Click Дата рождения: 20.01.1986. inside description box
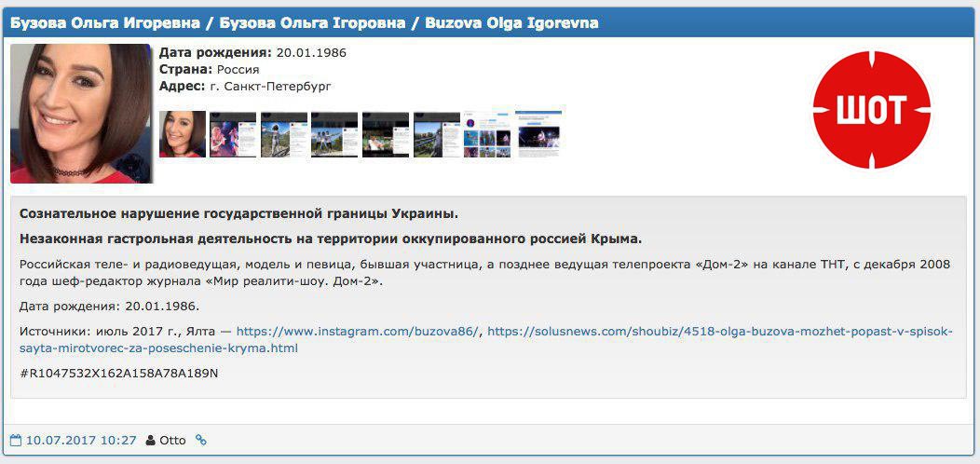The image size is (980, 464). pos(109,307)
